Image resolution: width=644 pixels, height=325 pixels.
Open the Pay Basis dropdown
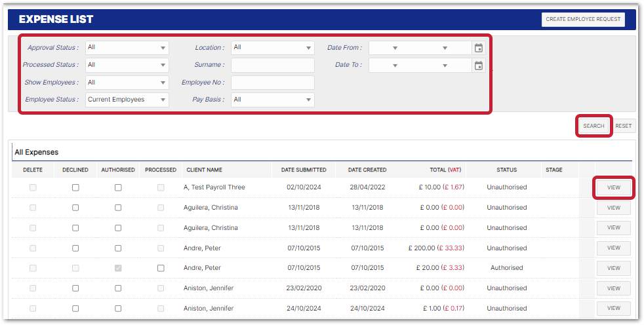point(273,100)
